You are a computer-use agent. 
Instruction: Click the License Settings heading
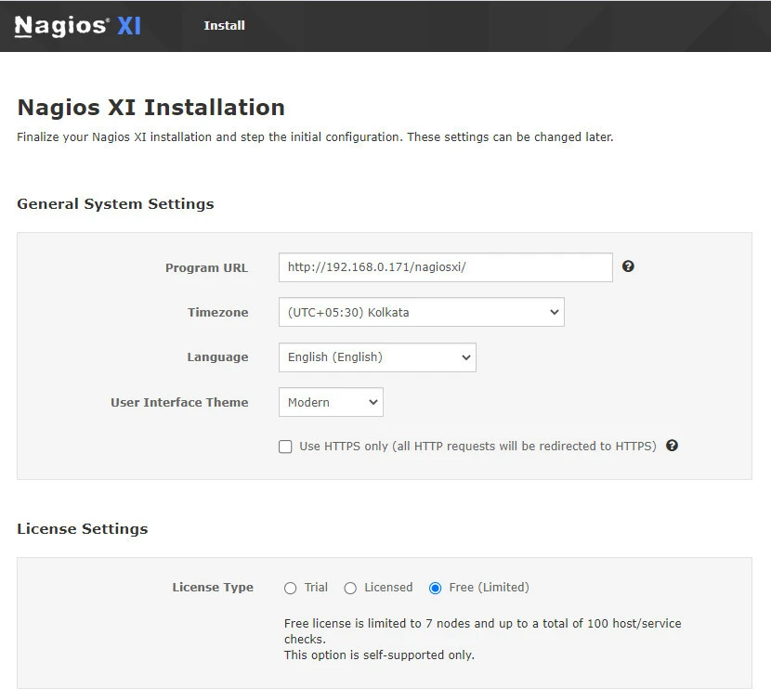tap(82, 529)
